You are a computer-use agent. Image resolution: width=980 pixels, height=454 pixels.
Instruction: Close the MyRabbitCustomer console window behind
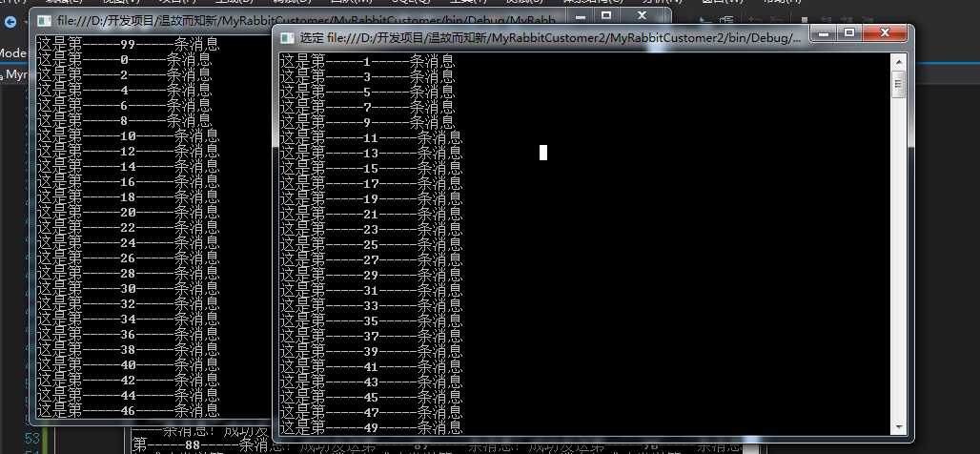pyautogui.click(x=642, y=15)
